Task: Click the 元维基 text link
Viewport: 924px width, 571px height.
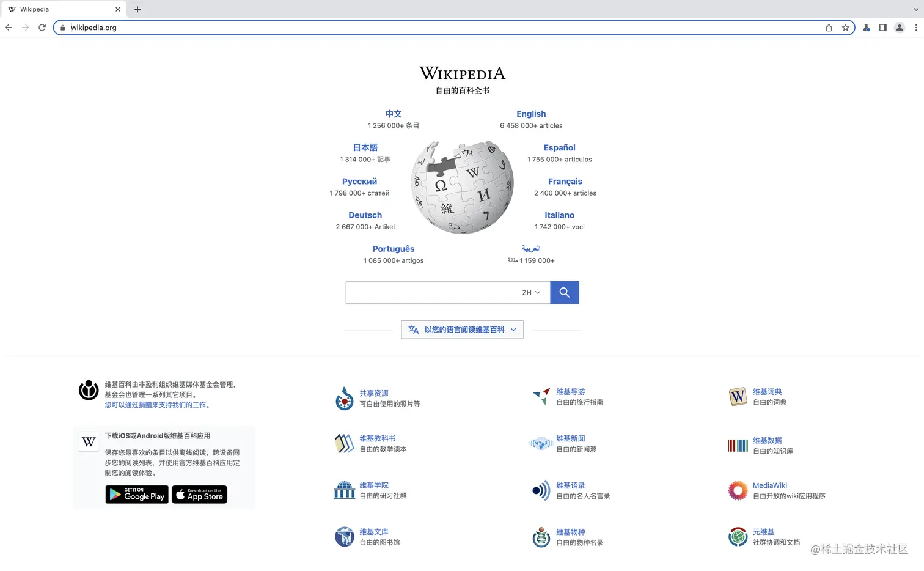Action: point(764,532)
